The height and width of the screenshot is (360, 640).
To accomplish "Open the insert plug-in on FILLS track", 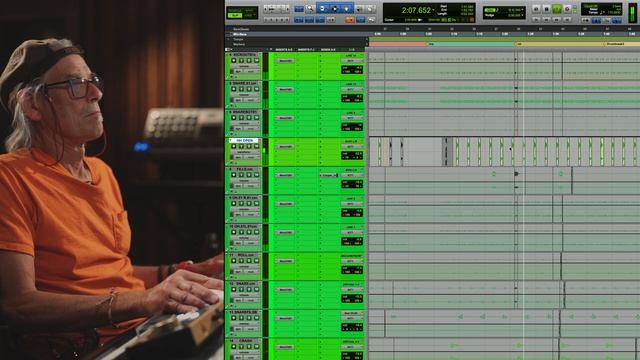I will 285,175.
